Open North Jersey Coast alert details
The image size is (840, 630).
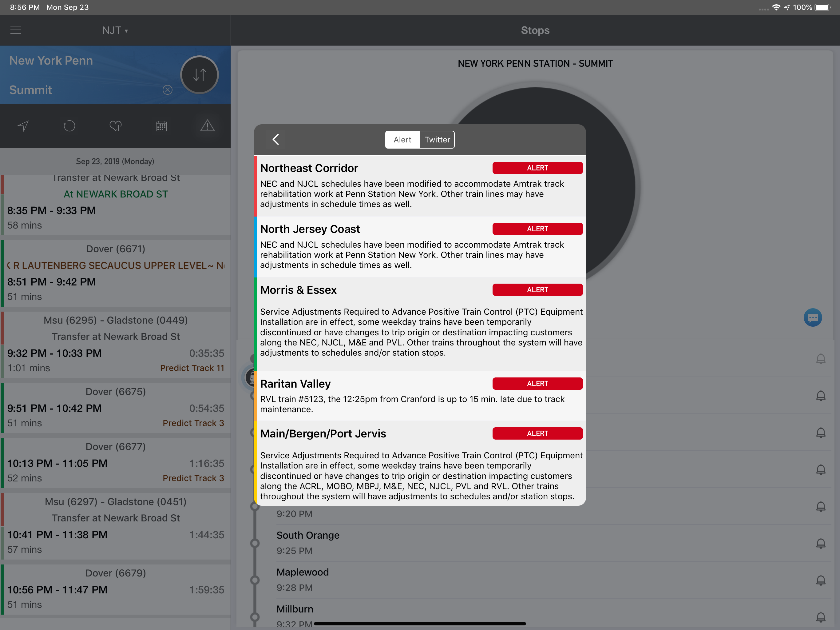[420, 247]
